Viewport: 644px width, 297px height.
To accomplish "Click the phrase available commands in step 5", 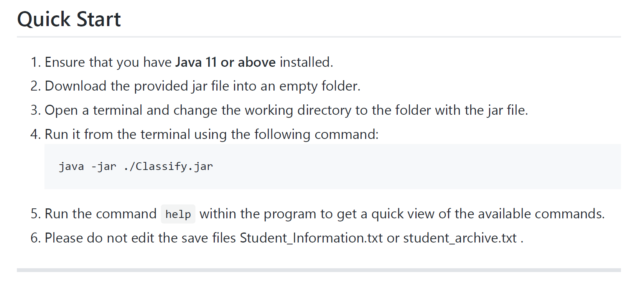I will [x=529, y=214].
